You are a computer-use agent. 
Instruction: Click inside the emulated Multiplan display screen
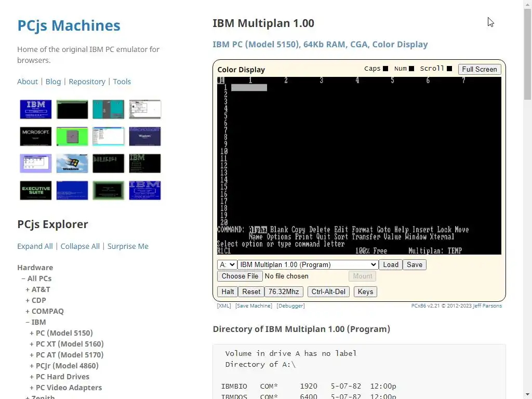(359, 166)
